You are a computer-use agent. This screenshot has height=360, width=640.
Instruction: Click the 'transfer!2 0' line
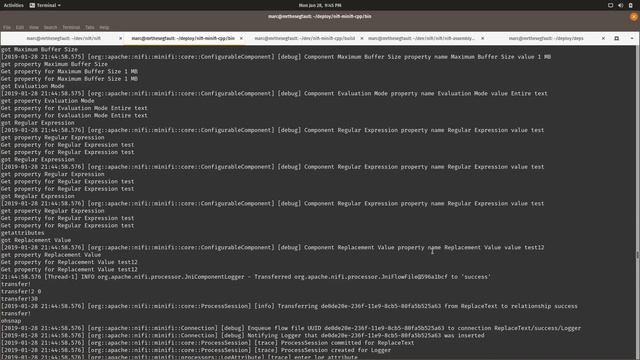coord(21,291)
